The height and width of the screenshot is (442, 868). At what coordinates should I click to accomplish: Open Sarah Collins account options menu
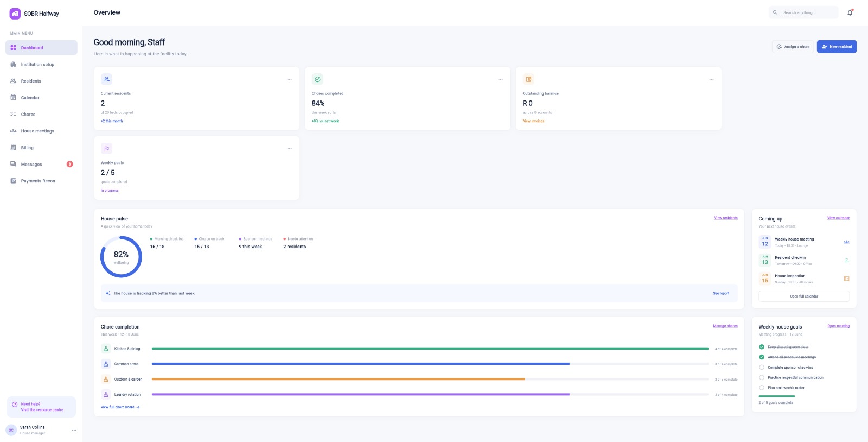[74, 430]
